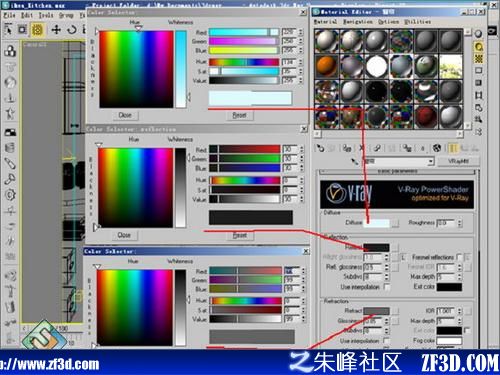Click Reset in the top Color Selector
Image resolution: width=500 pixels, height=375 pixels.
[239, 115]
